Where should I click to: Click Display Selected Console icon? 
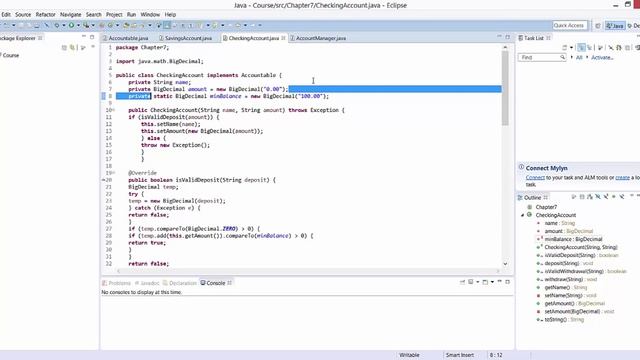471,282
